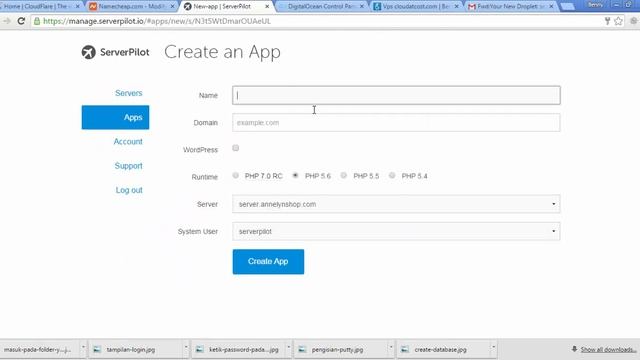The image size is (640, 360).
Task: Close the CloudFlare Home tab
Action: click(x=78, y=7)
